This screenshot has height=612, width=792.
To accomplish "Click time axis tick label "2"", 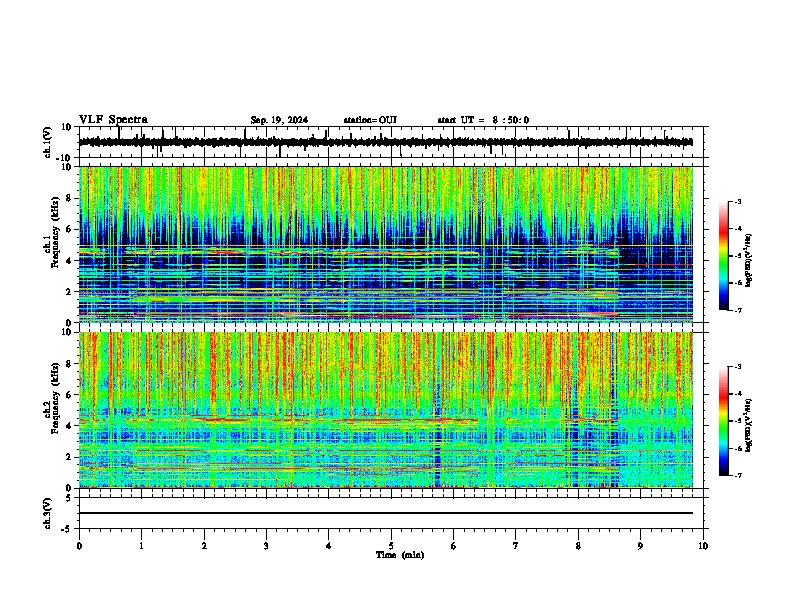I will pos(204,546).
